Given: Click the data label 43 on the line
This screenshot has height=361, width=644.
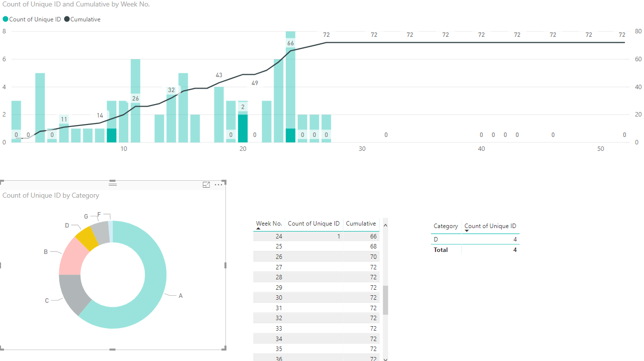Looking at the screenshot, I should (219, 75).
